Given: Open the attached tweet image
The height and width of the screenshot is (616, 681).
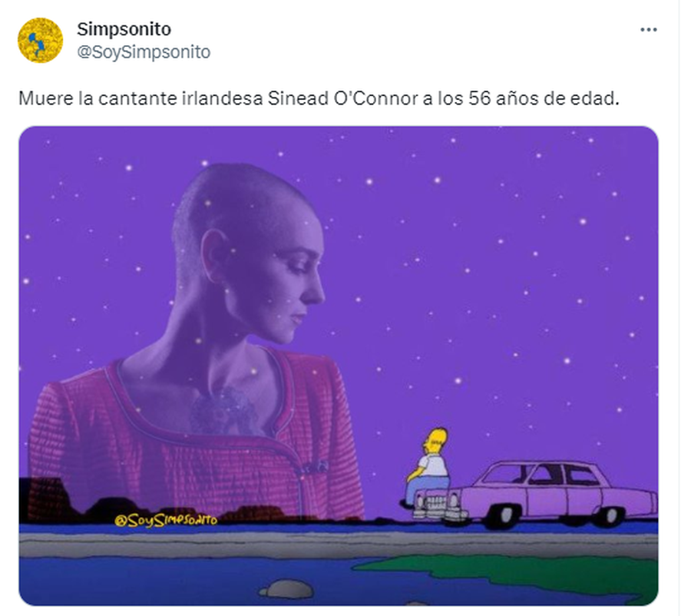Looking at the screenshot, I should [x=339, y=366].
